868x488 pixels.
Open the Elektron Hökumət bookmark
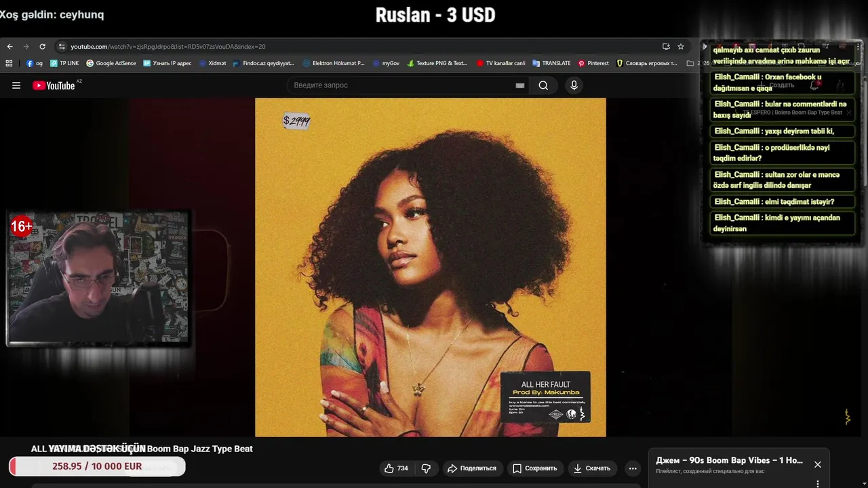point(334,63)
